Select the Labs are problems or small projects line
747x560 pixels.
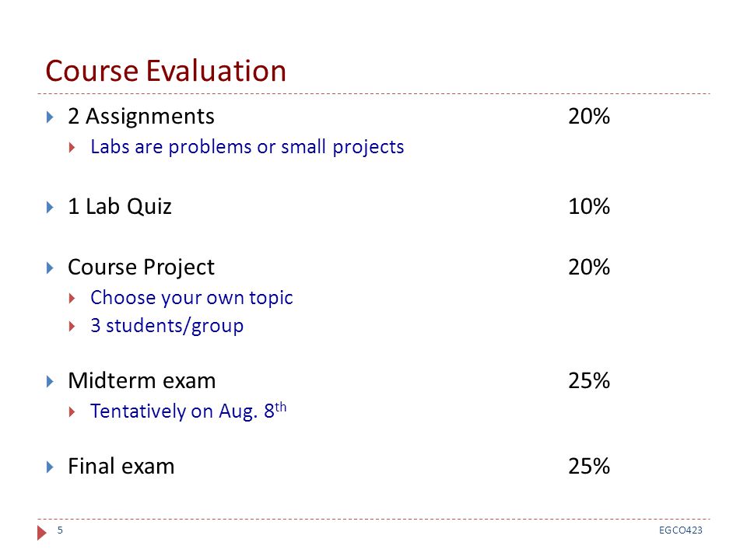(247, 147)
